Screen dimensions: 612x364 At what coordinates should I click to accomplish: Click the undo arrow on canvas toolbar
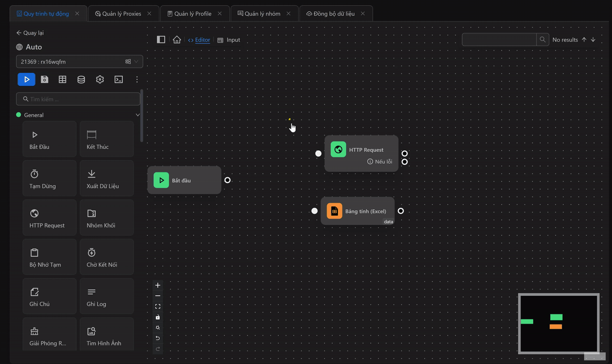tap(157, 338)
